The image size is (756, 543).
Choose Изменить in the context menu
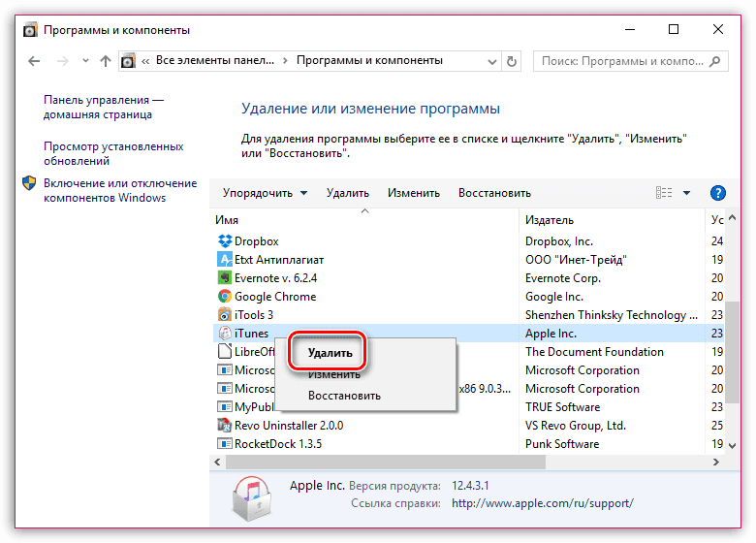(x=334, y=374)
